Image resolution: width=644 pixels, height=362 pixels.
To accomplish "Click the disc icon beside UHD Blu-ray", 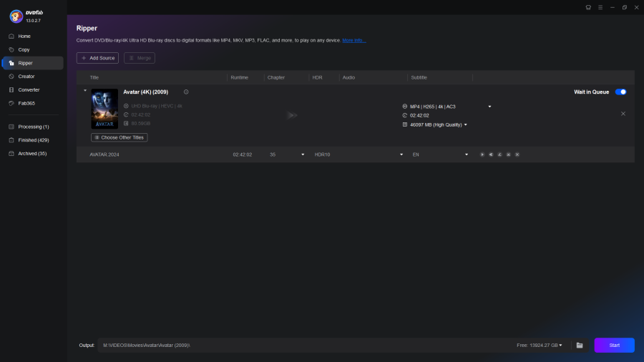I will click(x=126, y=106).
